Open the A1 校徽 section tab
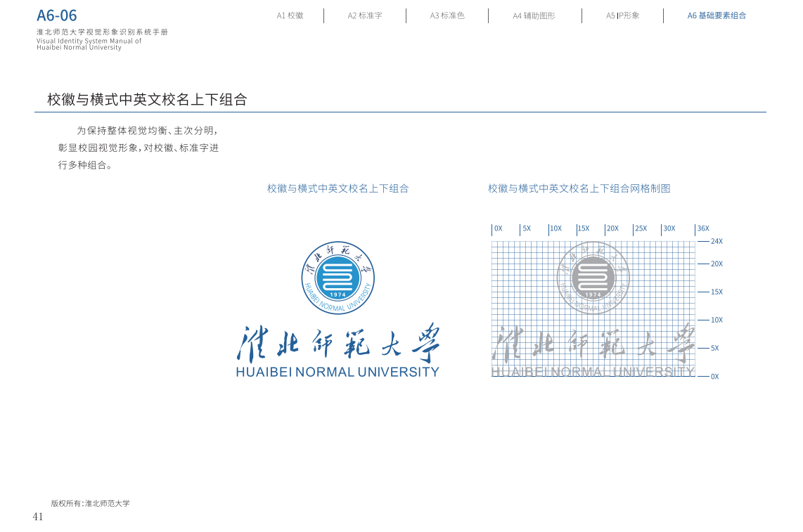Image resolution: width=803 pixels, height=532 pixels. [x=290, y=16]
